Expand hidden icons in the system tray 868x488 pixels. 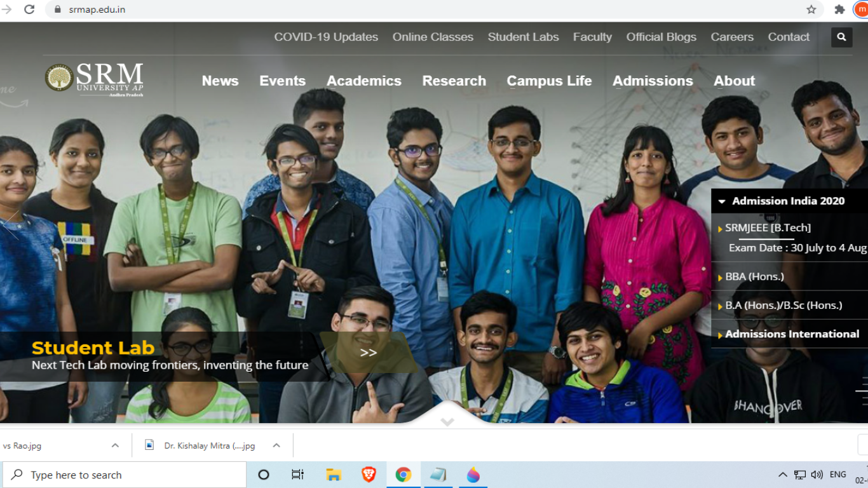pyautogui.click(x=782, y=474)
